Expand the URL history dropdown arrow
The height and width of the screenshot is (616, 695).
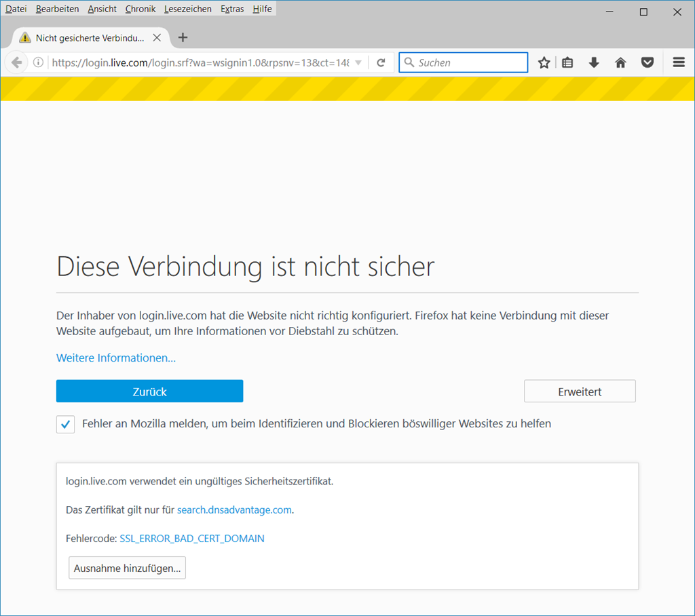click(358, 63)
